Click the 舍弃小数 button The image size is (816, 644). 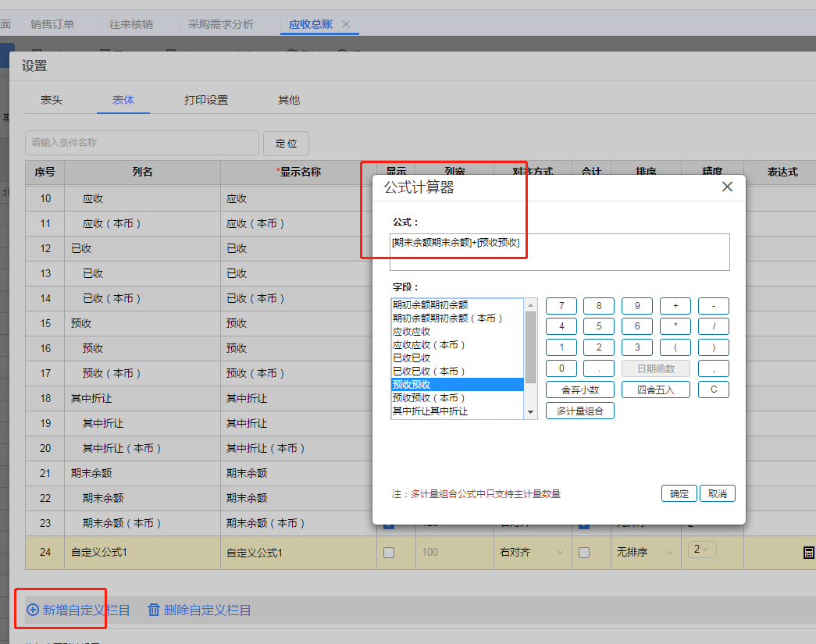pos(579,390)
